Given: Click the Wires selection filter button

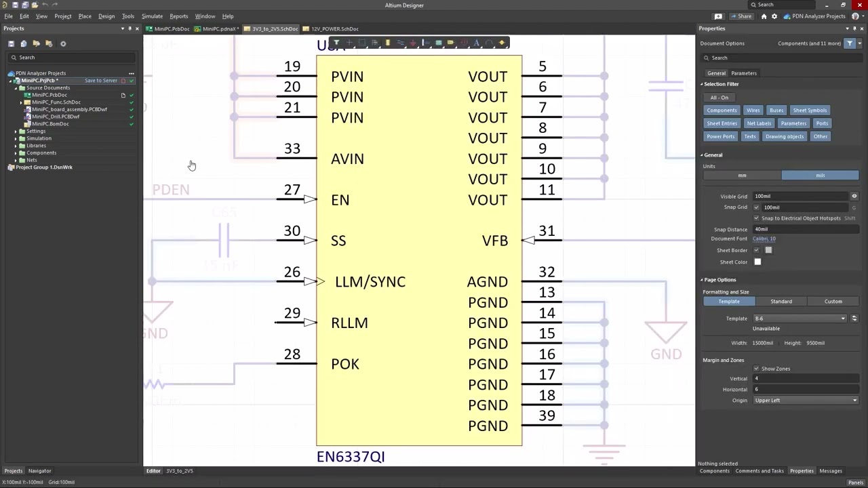Looking at the screenshot, I should pos(753,110).
